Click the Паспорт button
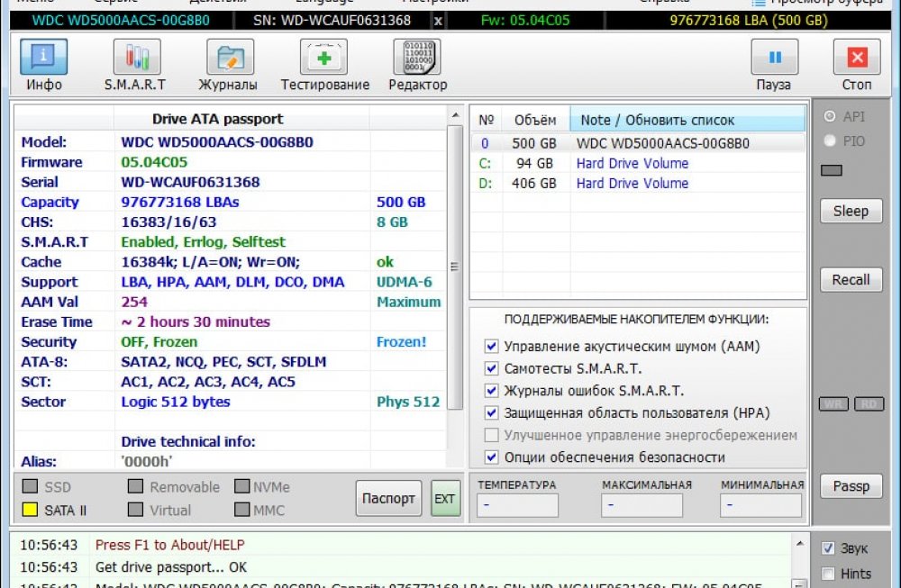The width and height of the screenshot is (901, 588). coord(388,499)
